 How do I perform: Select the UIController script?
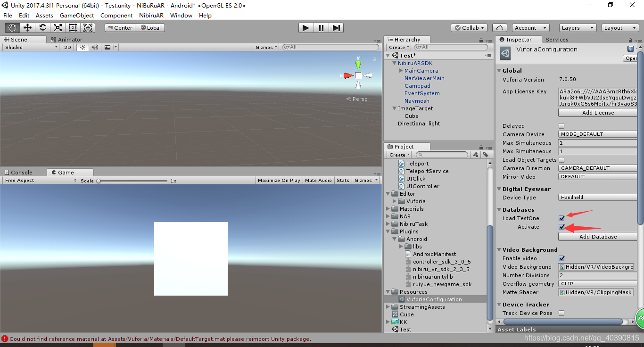[422, 186]
